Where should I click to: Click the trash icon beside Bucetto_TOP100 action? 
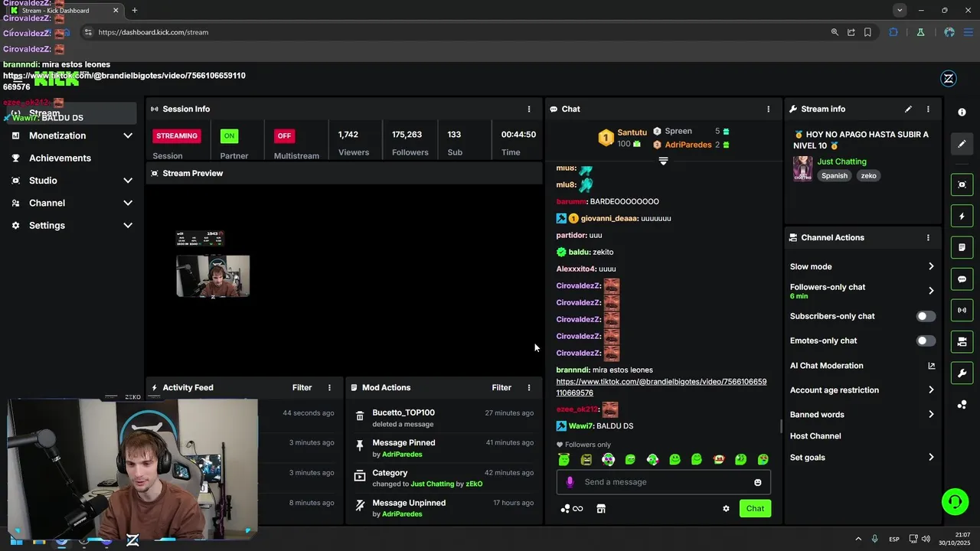[360, 416]
